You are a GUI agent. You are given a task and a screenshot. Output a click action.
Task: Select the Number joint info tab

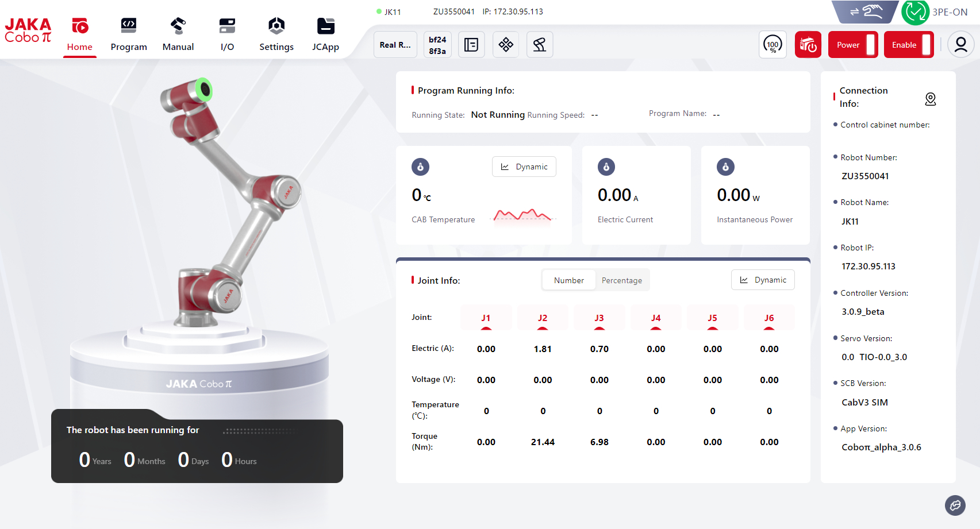(x=568, y=280)
